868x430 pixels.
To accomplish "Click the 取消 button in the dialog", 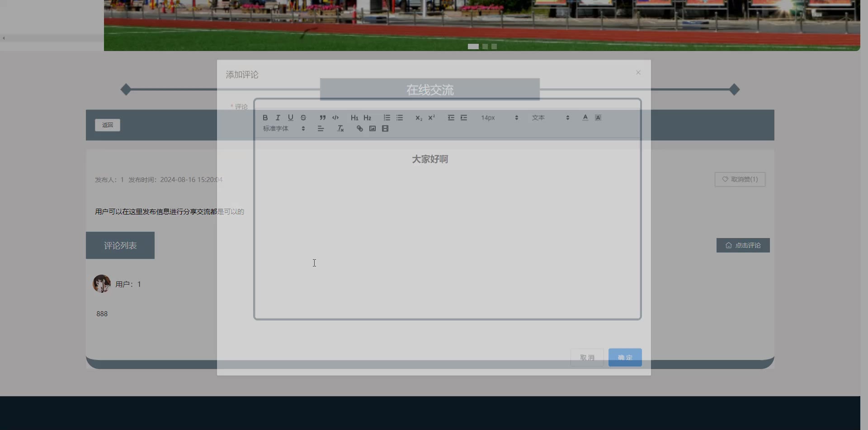I will 587,357.
